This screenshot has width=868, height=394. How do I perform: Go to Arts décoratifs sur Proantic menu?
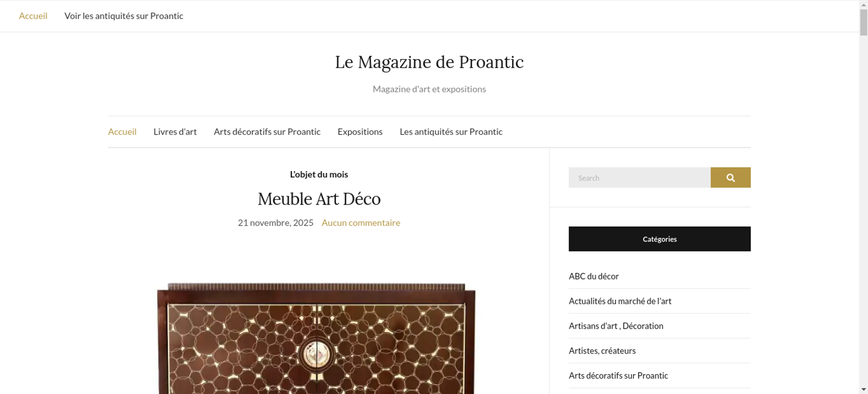(x=267, y=132)
